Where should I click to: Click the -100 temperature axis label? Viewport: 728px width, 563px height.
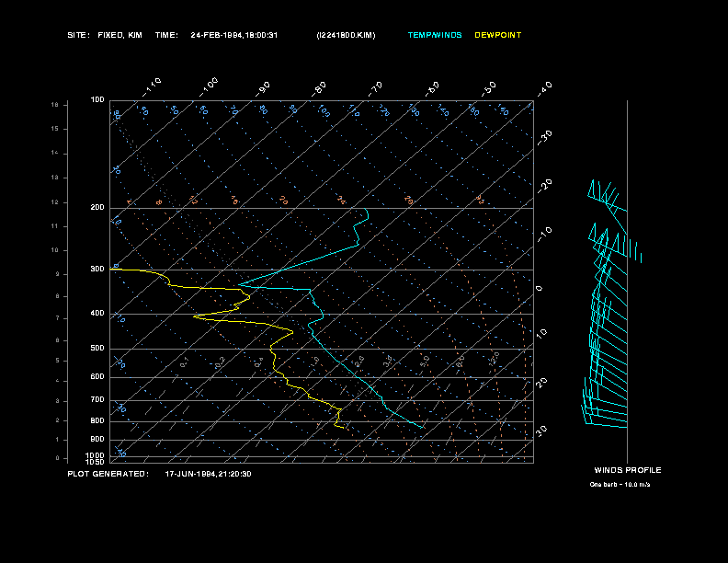click(x=209, y=87)
